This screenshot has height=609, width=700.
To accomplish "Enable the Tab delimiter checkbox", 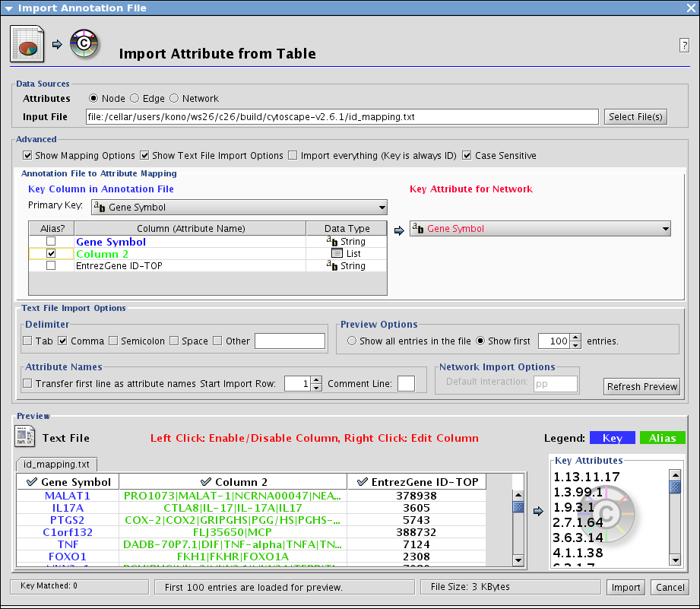I will click(27, 341).
